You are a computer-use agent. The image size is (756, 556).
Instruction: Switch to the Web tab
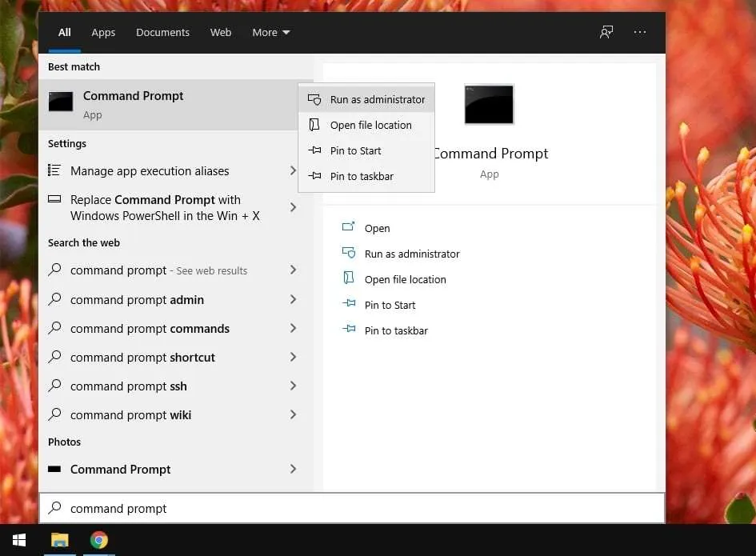221,32
